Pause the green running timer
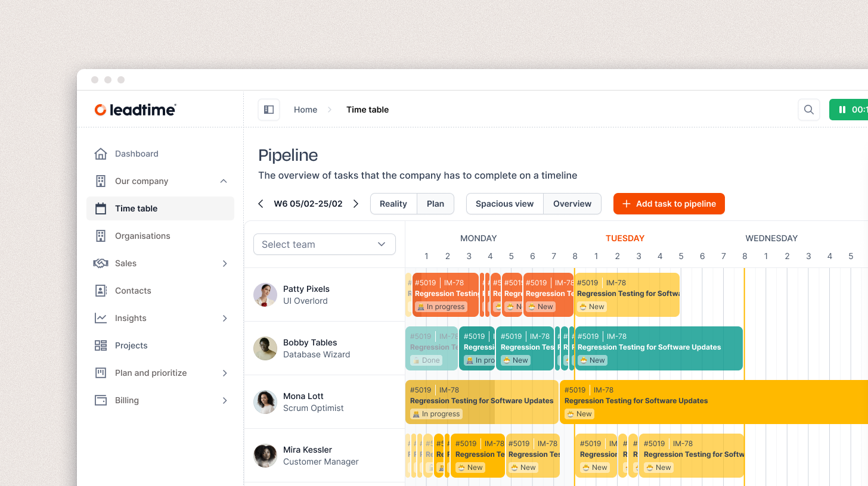The height and width of the screenshot is (486, 868). 848,110
